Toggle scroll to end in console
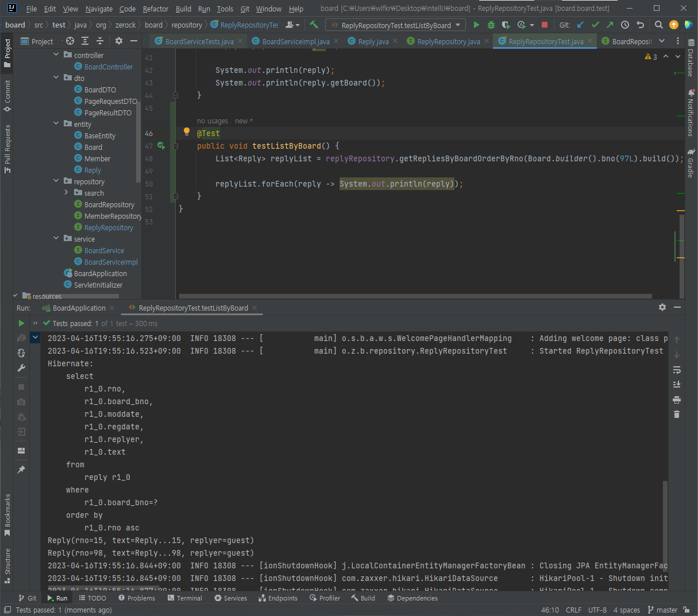Viewport: 698px width, 616px height. coord(677,385)
